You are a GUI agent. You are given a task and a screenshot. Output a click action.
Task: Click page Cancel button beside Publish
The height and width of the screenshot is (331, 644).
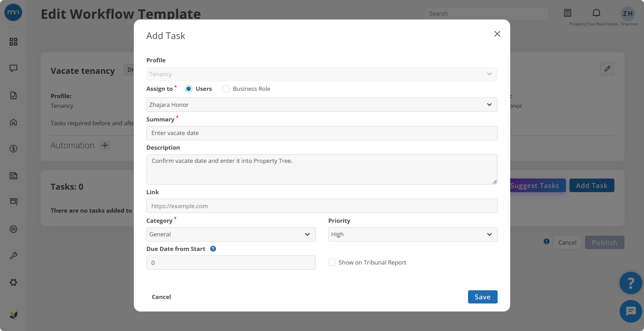567,243
